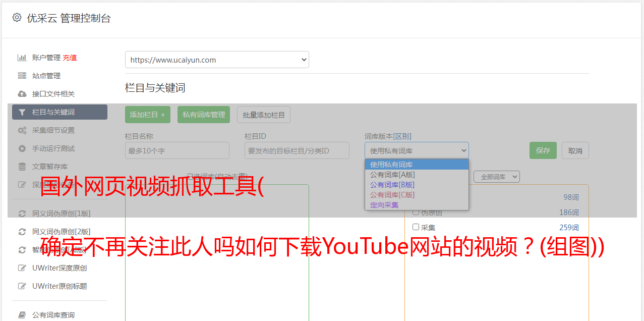Screen dimensions: 644x321
Task: Click the refresh icon for 同义词伪原创[1版]
Action: pos(22,213)
